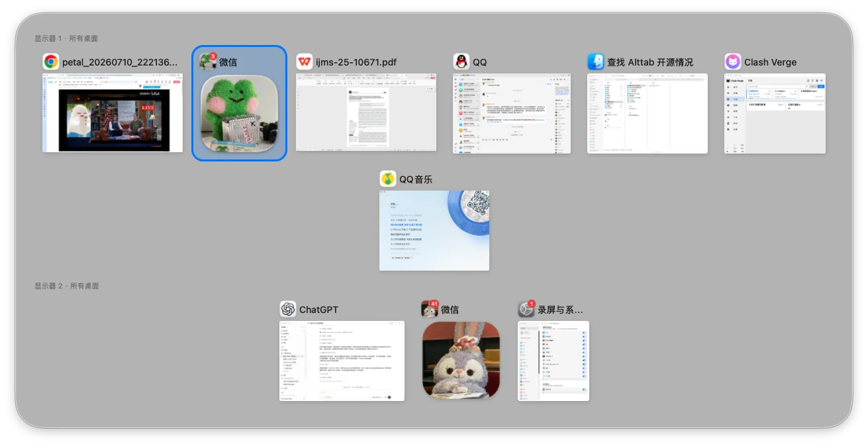The height and width of the screenshot is (446, 868).
Task: Click the Clash Verge cat icon
Action: click(733, 62)
